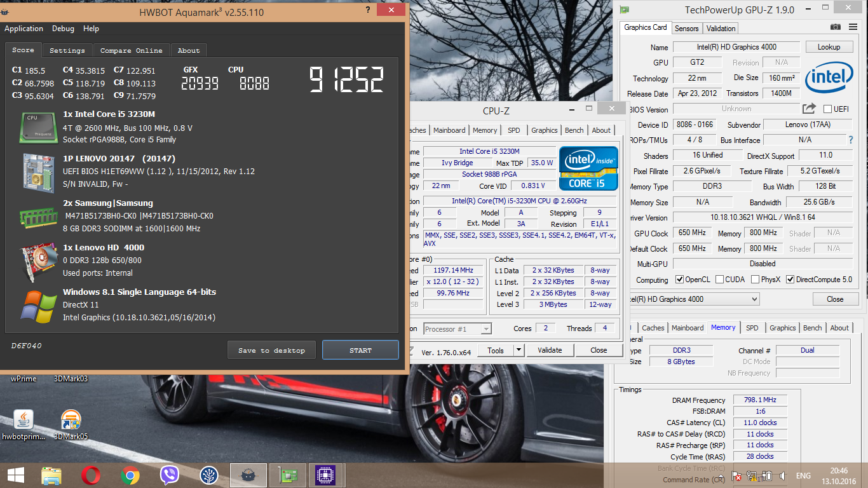
Task: Click the Windows logo icon in Aquamark
Action: [x=39, y=306]
